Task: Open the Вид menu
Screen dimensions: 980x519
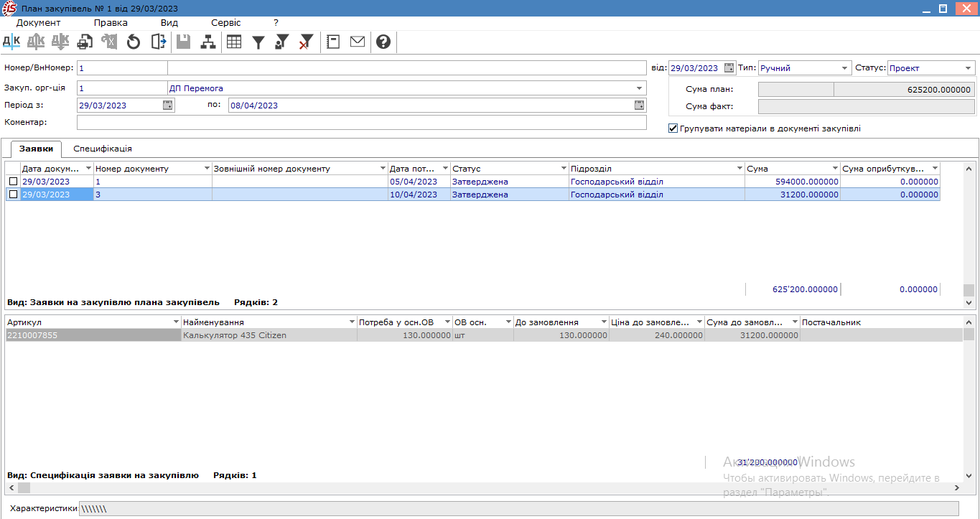Action: point(169,22)
